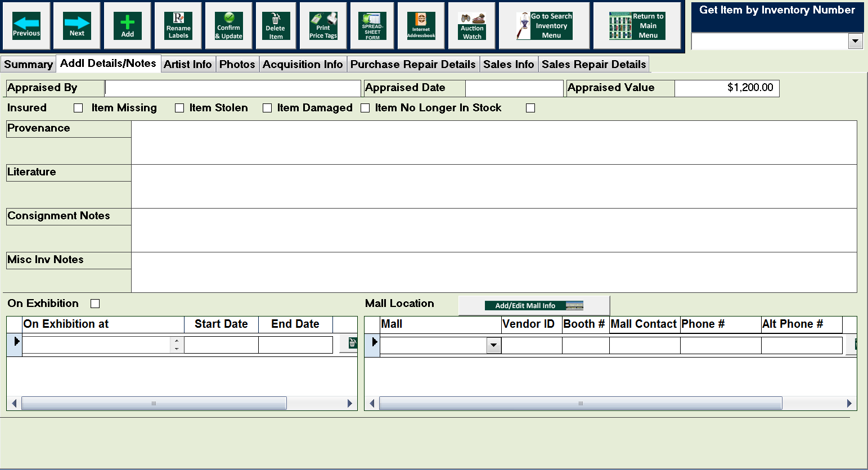868x470 pixels.
Task: Open the Mall dropdown list
Action: click(x=494, y=345)
